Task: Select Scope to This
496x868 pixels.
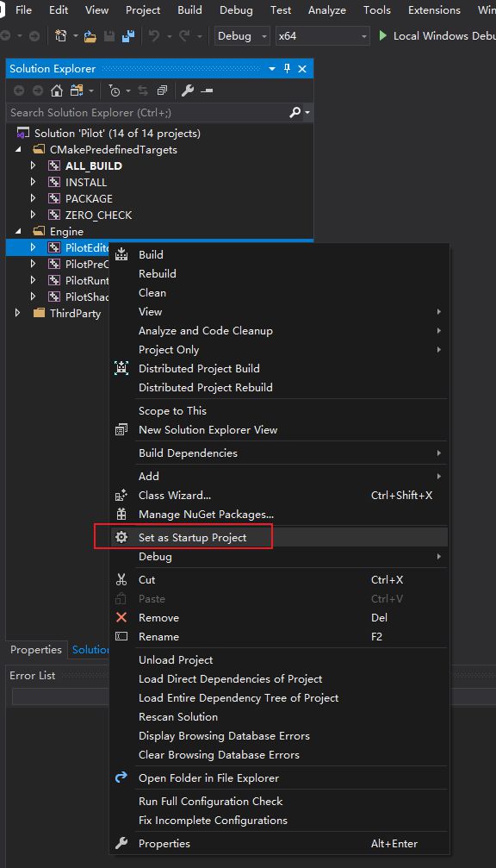Action: [172, 411]
